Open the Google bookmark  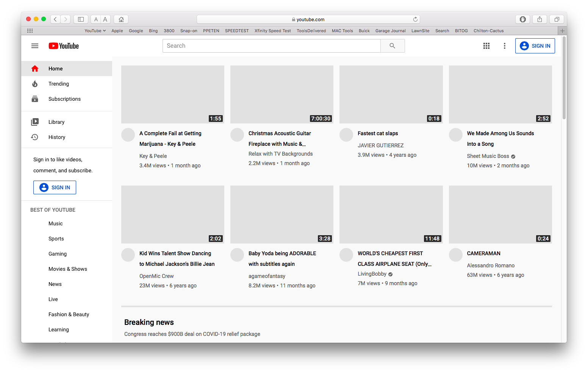tap(136, 31)
